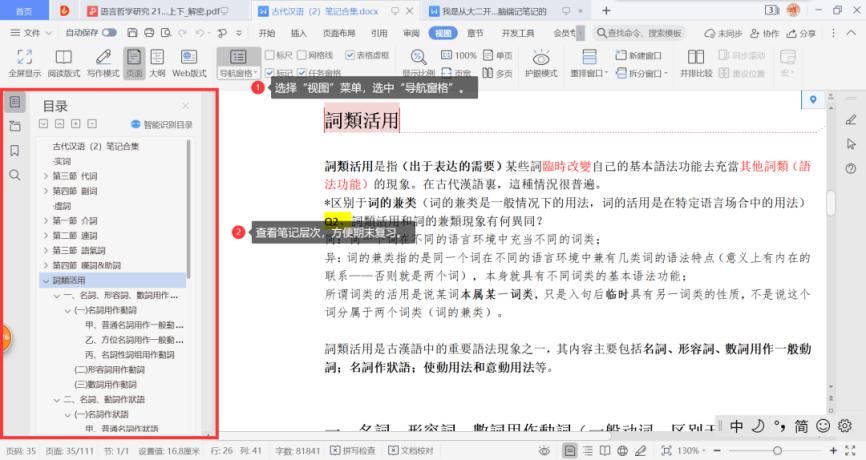Click the print icon in quick toolbar
This screenshot has width=866, height=460.
click(149, 33)
